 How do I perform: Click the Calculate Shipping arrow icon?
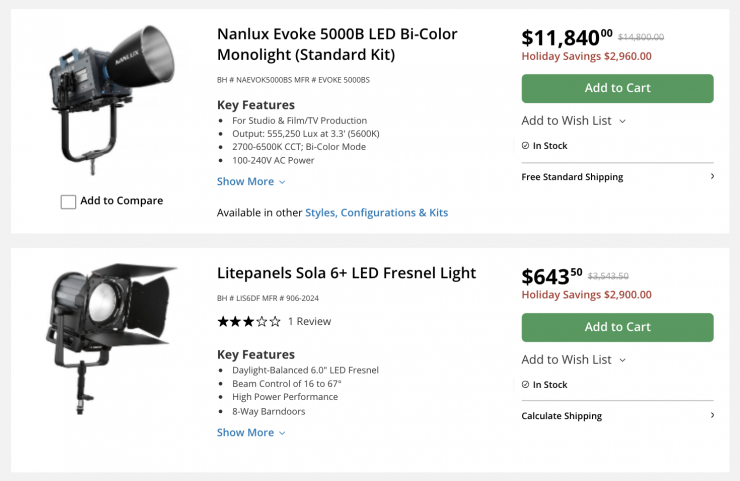(x=712, y=416)
